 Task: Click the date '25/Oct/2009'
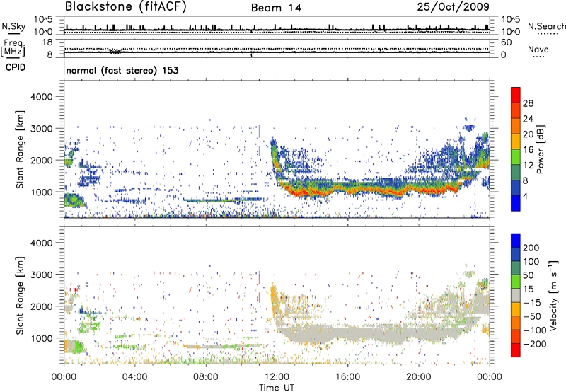tap(454, 7)
